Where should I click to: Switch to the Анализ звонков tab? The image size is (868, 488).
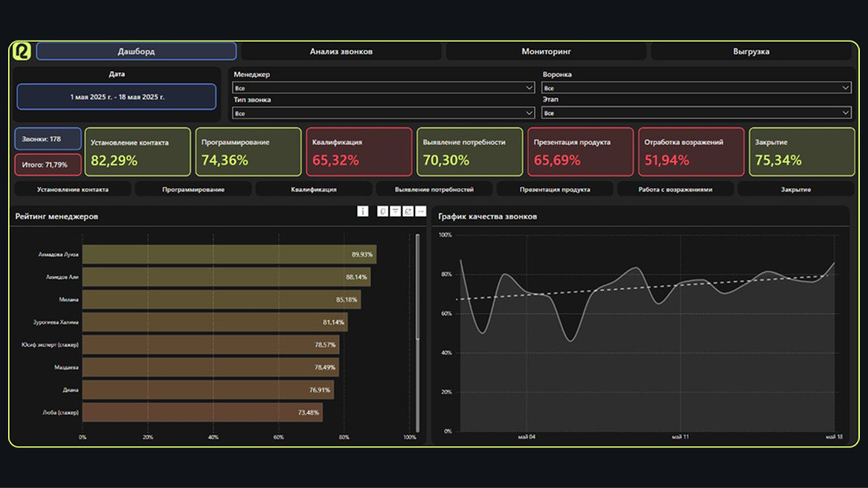click(341, 52)
